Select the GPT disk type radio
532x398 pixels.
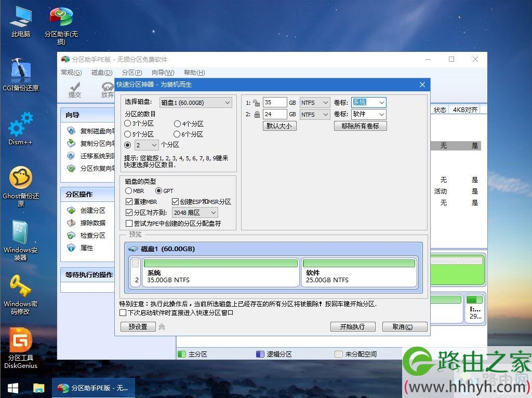[158, 191]
